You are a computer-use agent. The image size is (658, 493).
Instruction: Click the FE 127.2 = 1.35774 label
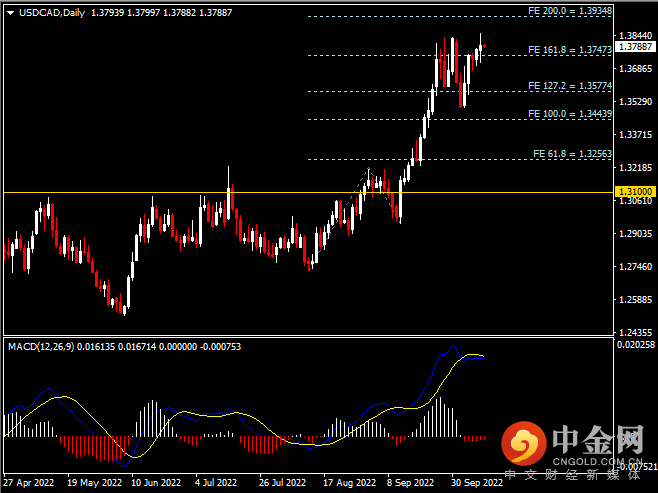click(569, 85)
